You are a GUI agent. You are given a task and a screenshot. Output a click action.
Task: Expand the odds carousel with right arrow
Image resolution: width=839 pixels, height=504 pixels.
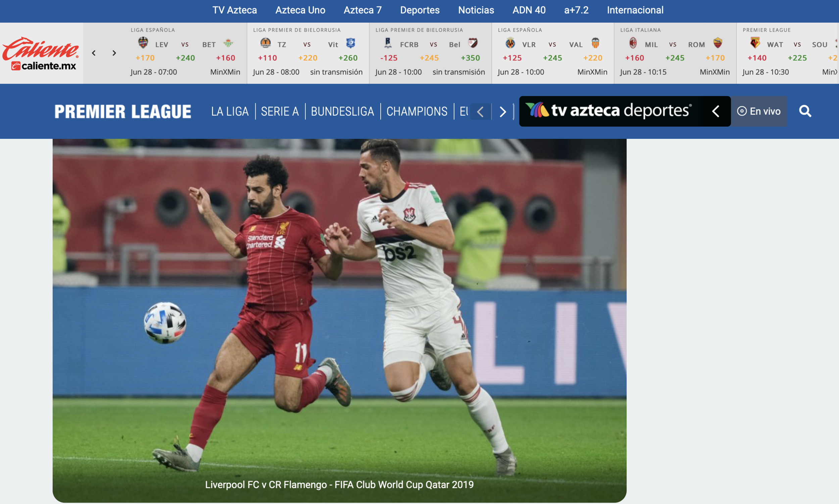[x=114, y=53]
